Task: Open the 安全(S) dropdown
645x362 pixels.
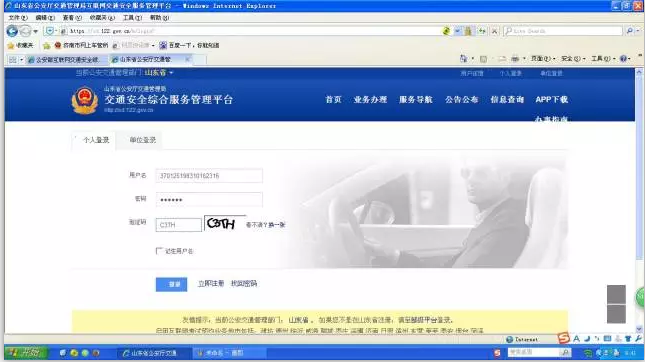Action: [x=573, y=59]
